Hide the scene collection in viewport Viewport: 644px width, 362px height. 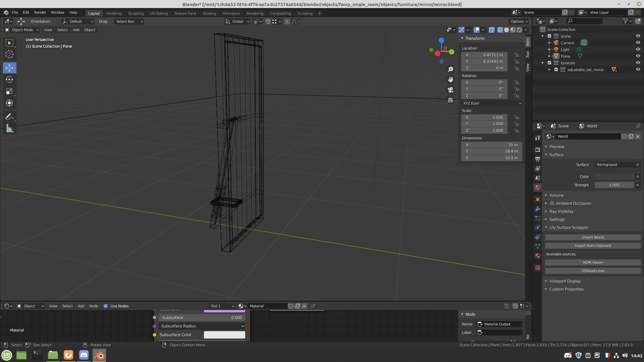coord(638,36)
